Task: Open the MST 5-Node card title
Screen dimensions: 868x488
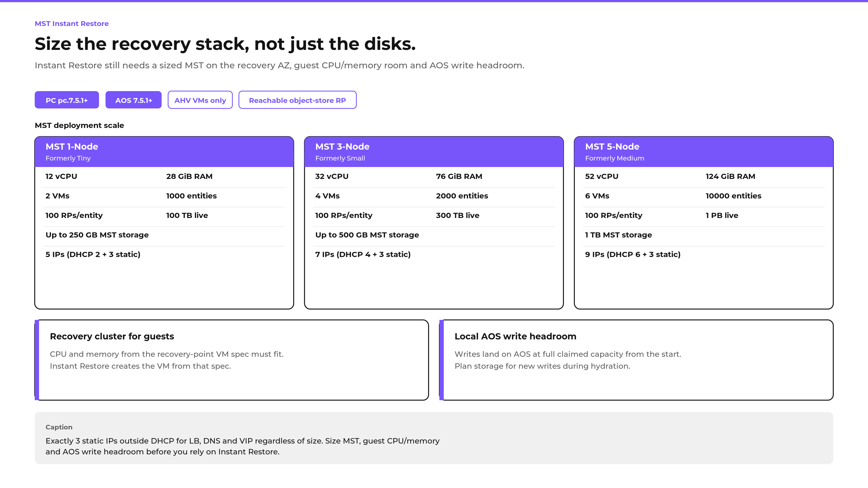Action: [612, 146]
